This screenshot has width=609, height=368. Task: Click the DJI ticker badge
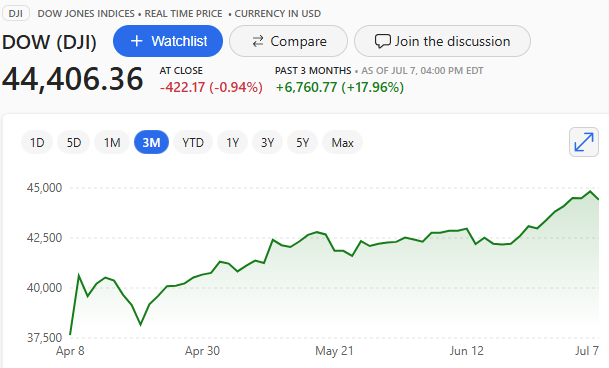(x=16, y=14)
